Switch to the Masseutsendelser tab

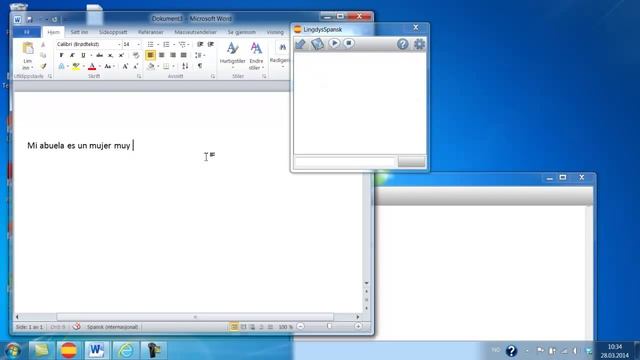pyautogui.click(x=196, y=32)
